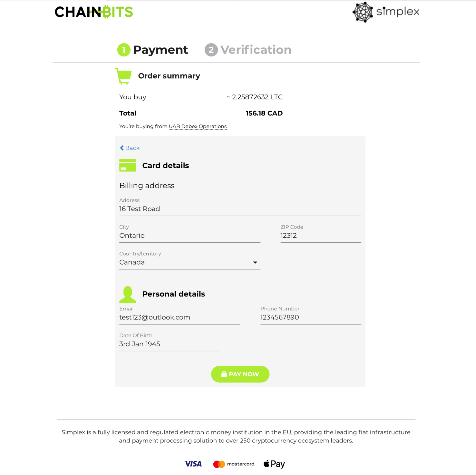The height and width of the screenshot is (475, 476).
Task: Switch to the Verification step tab
Action: [x=248, y=50]
